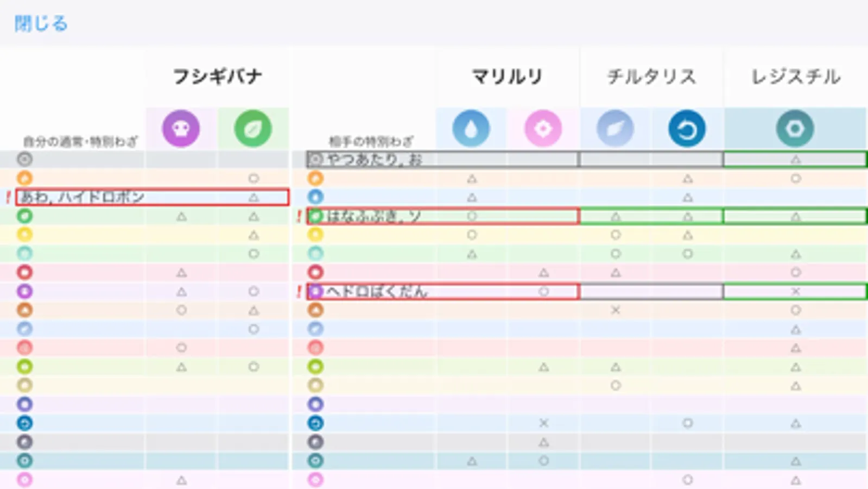Click the Fighting type icon in 相手の特別わざ list

point(315,272)
